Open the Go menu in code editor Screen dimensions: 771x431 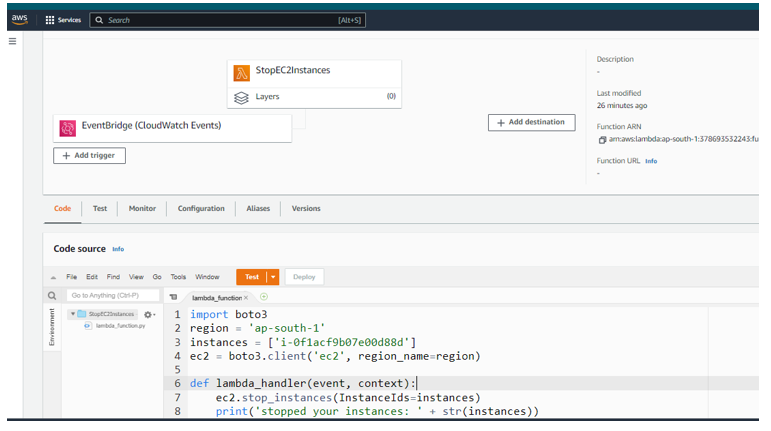click(157, 277)
